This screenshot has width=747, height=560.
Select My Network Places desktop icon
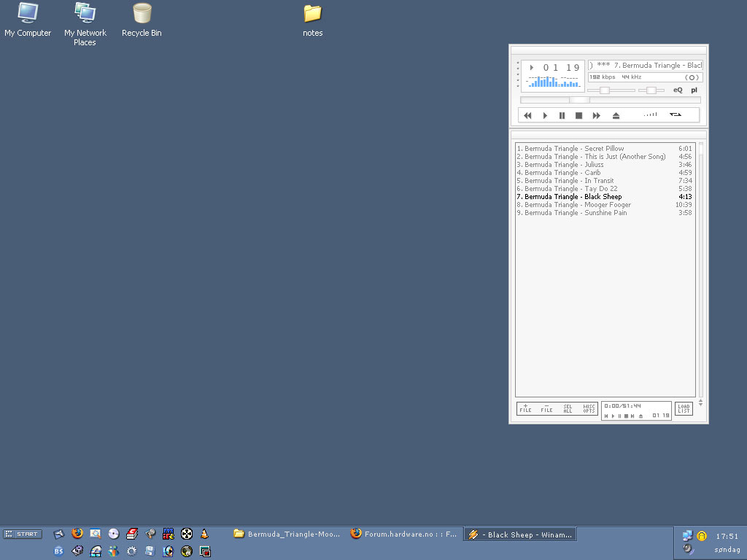[x=85, y=24]
